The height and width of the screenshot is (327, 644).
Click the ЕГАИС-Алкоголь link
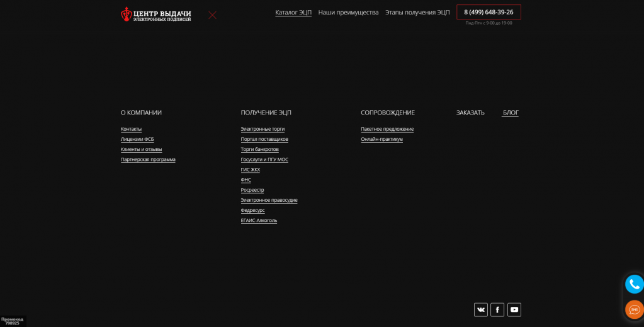coord(259,221)
